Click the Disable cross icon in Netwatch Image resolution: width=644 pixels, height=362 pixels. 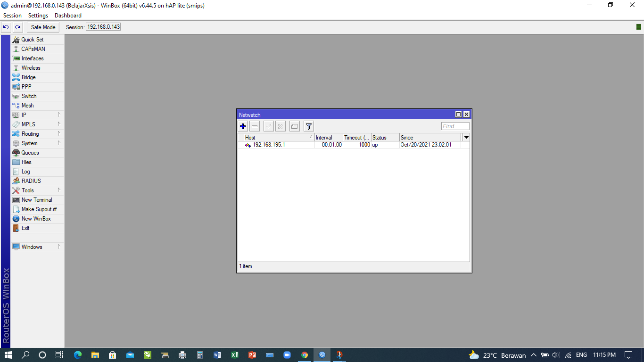[x=281, y=126]
